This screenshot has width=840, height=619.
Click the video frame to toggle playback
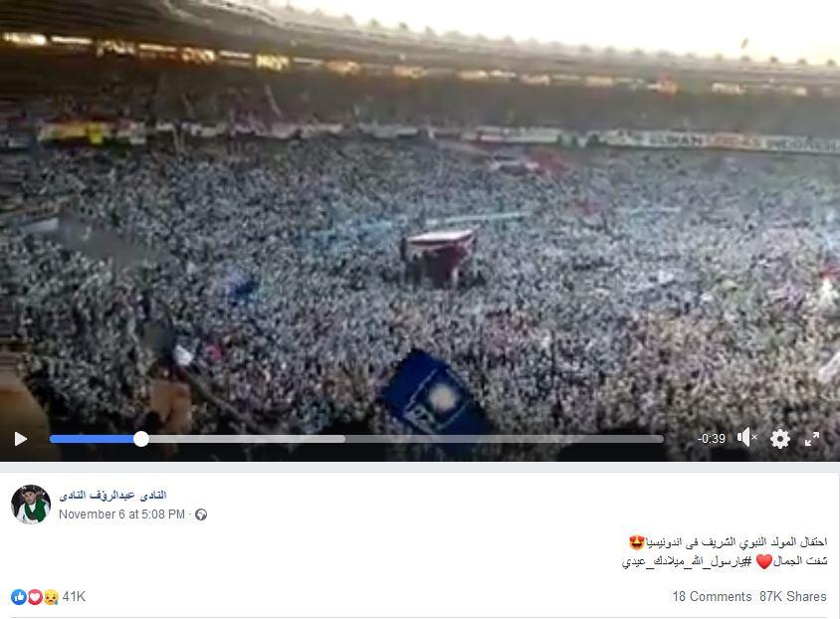420,214
